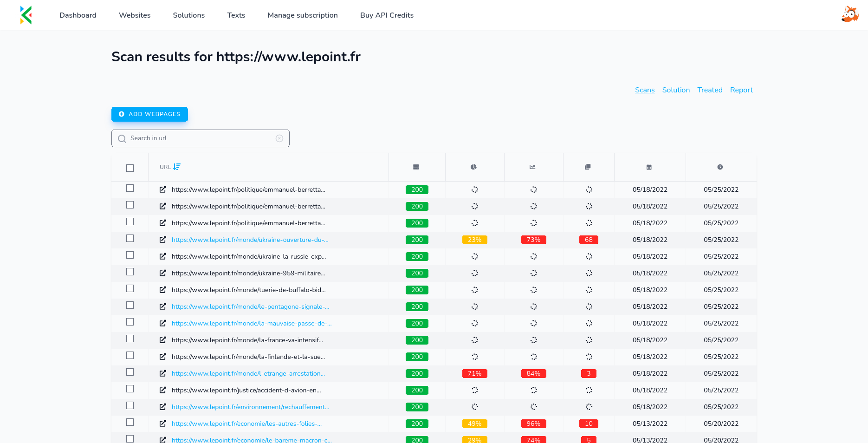Click the 49% orange badge

(x=474, y=423)
